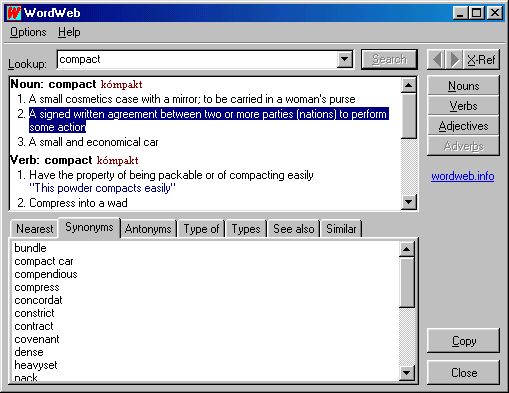Select verb definition 'Compress into a wad'
This screenshot has width=509, height=393.
[x=78, y=203]
